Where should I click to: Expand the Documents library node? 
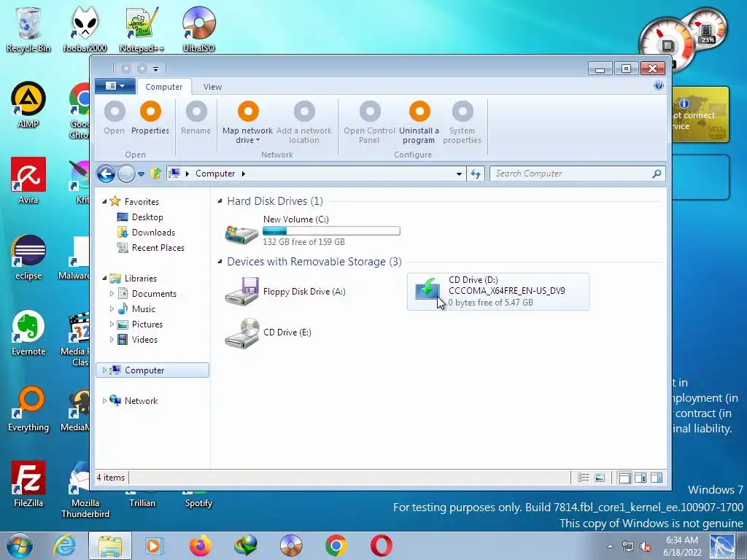coord(112,294)
